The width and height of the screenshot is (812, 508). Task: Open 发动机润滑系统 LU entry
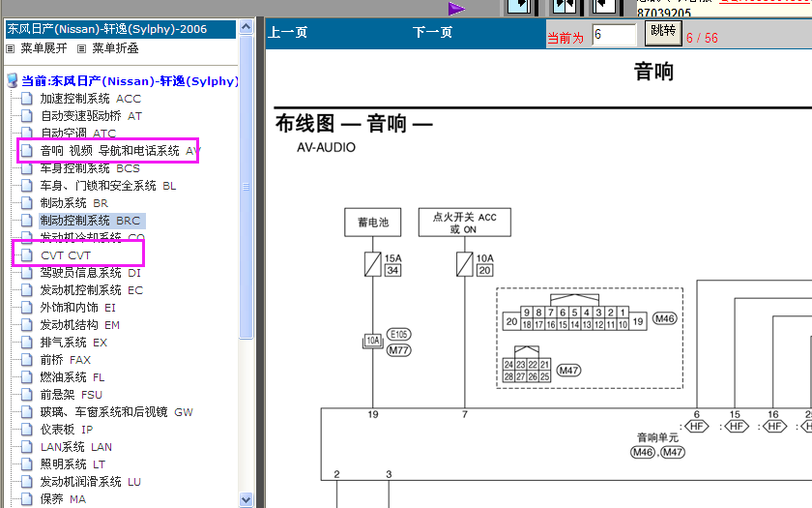coord(91,482)
